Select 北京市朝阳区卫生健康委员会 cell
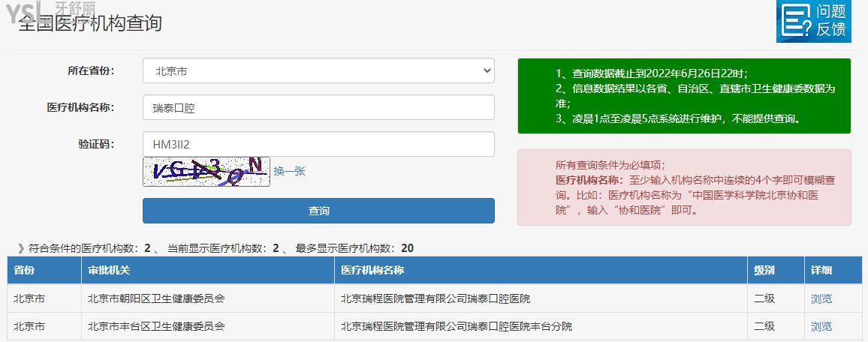Screen dimensions: 868x342 click(x=207, y=299)
